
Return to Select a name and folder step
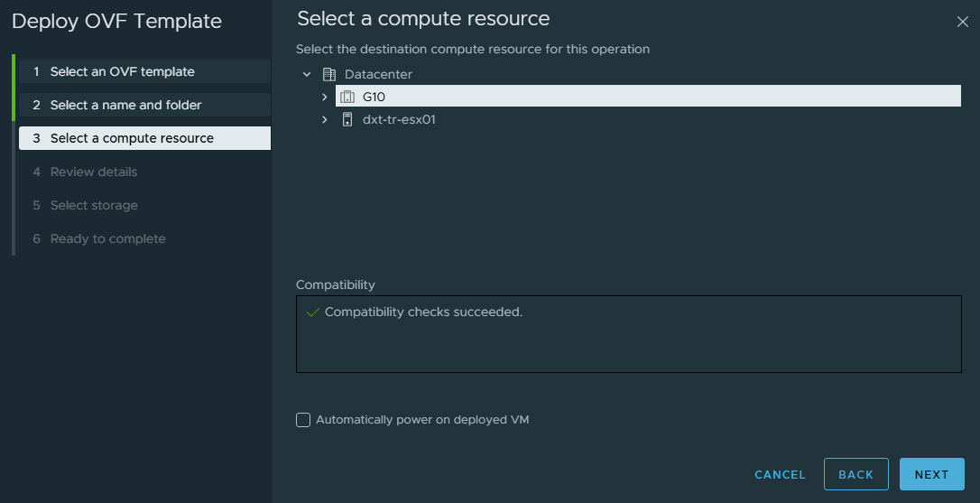pyautogui.click(x=125, y=105)
